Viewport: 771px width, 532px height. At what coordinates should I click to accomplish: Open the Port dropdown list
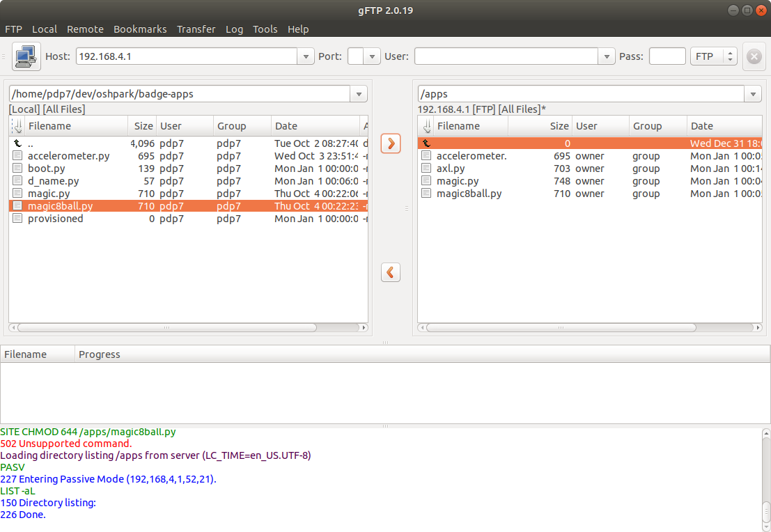[373, 56]
